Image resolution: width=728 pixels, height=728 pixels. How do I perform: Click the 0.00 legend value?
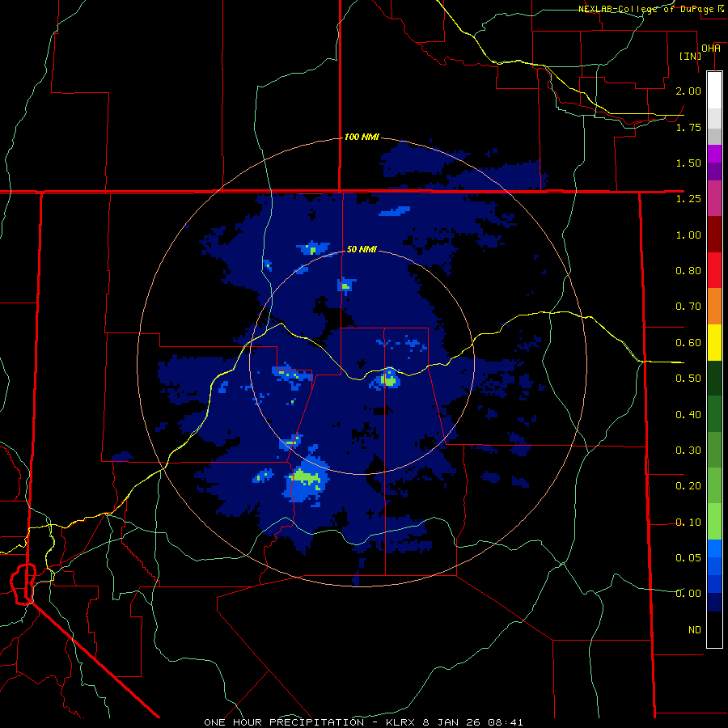(x=688, y=594)
